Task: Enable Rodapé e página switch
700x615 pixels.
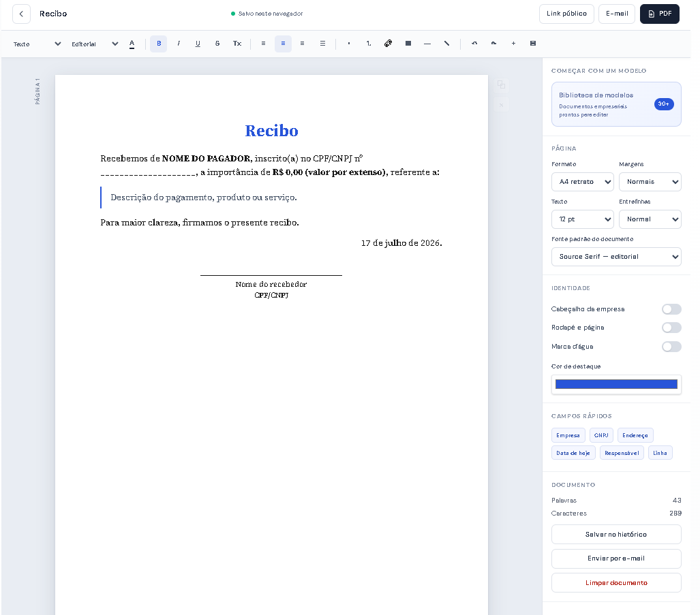Action: click(671, 328)
